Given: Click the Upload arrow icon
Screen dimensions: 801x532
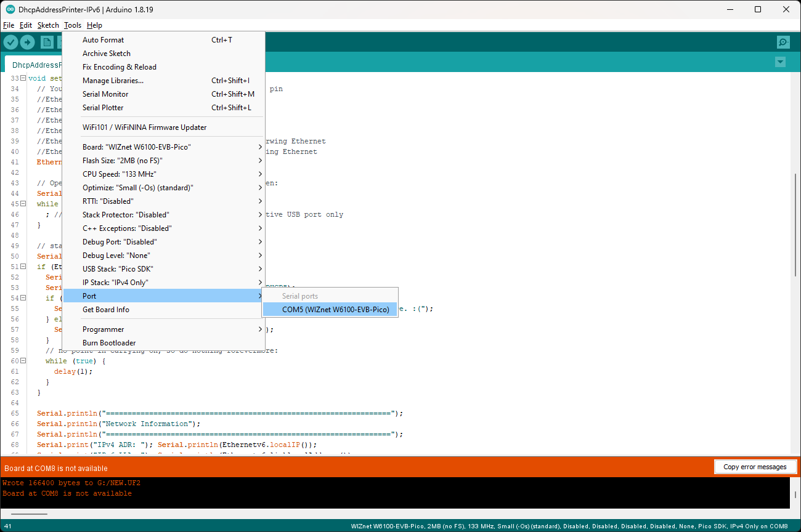Looking at the screenshot, I should click(27, 42).
